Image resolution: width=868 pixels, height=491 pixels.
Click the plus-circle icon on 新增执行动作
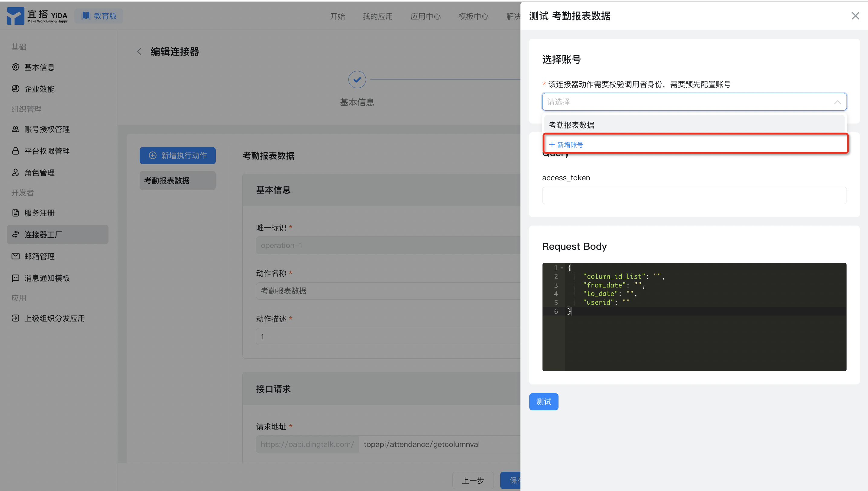[153, 155]
